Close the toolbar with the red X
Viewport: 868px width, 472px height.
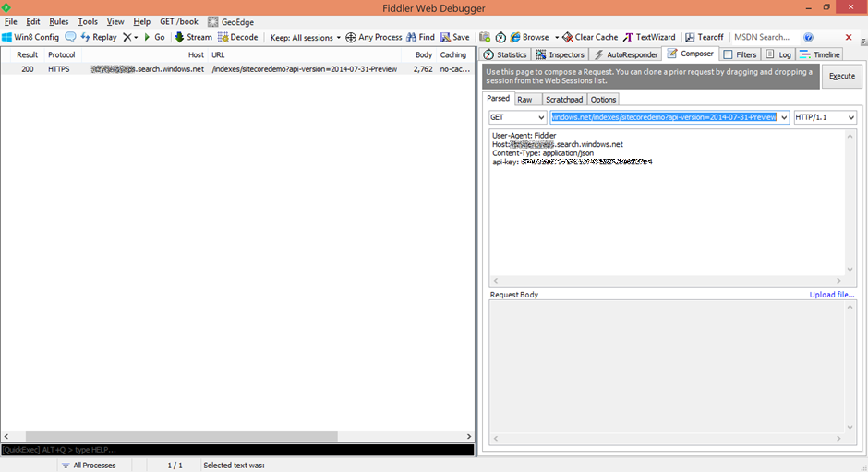pos(849,37)
